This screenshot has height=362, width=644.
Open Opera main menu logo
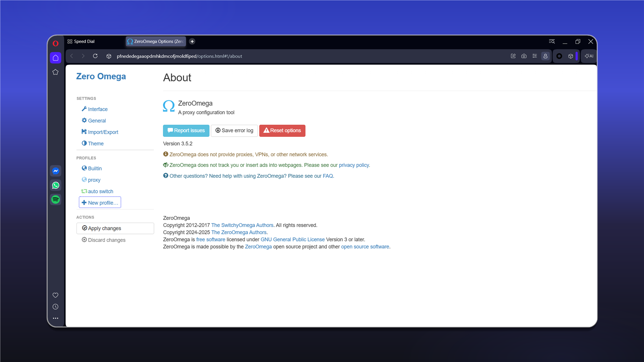[56, 43]
